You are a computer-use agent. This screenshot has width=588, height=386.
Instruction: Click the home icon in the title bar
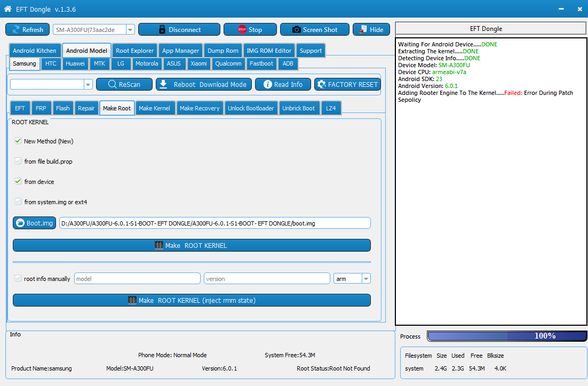click(x=7, y=9)
